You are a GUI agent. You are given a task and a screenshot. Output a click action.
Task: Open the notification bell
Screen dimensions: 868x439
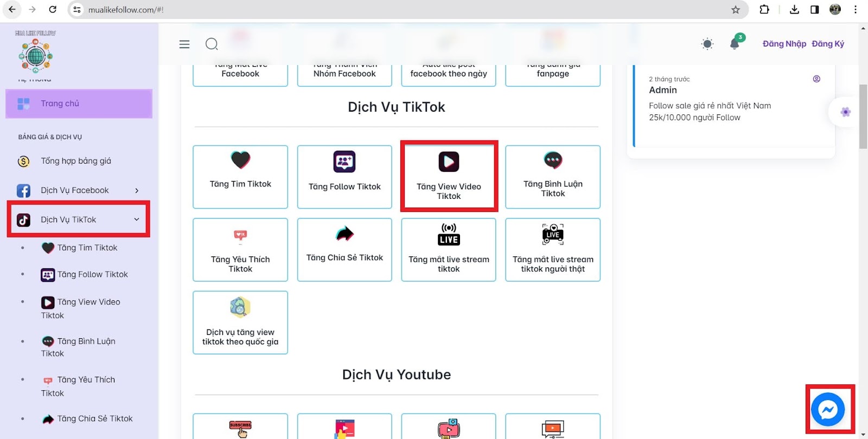coord(735,43)
